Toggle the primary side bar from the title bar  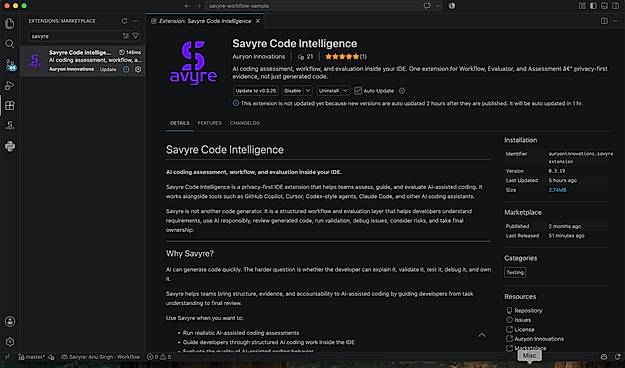(594, 6)
